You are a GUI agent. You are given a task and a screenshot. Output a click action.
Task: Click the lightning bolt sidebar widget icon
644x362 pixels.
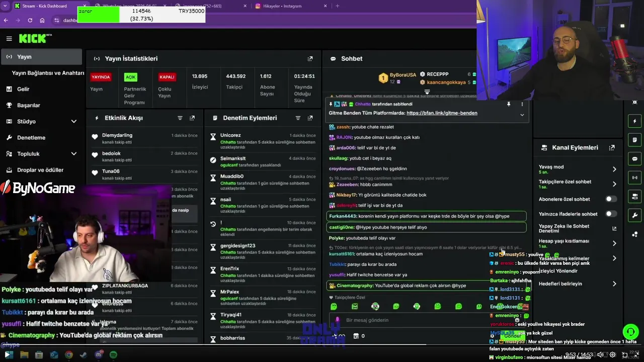(634, 121)
